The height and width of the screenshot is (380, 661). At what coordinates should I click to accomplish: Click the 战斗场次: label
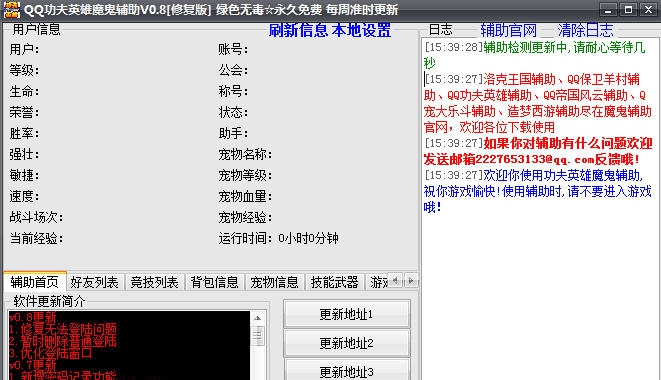tap(36, 218)
